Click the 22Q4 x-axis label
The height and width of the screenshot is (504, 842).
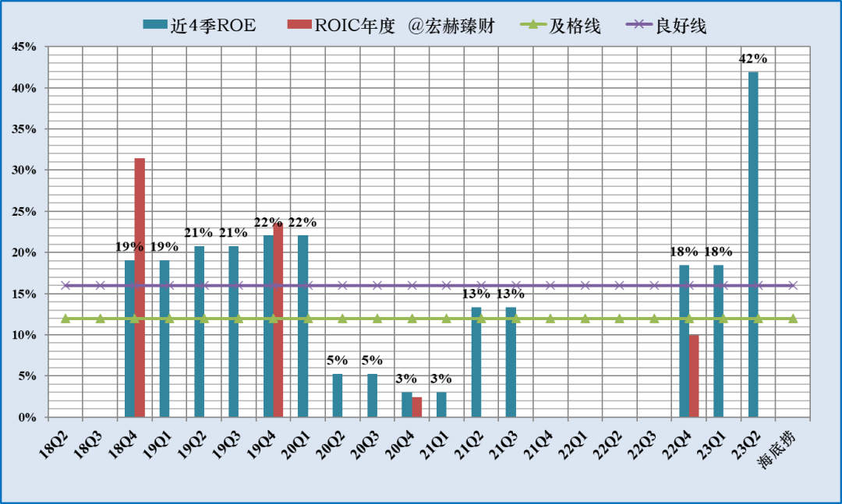coord(677,444)
